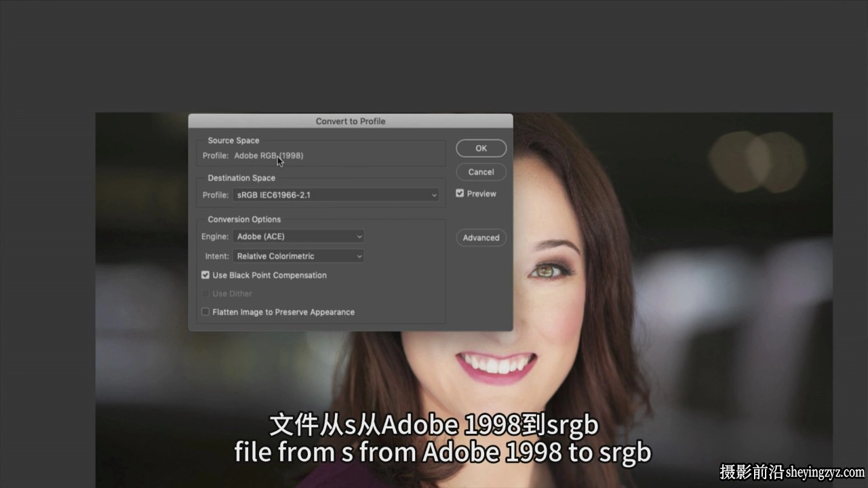
Task: Open the Destination Space Profile dropdown
Action: [336, 195]
